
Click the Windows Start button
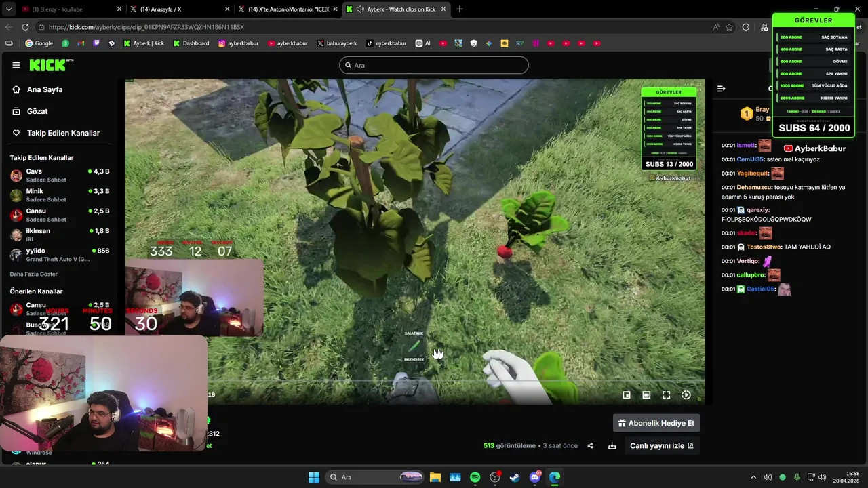coord(314,477)
